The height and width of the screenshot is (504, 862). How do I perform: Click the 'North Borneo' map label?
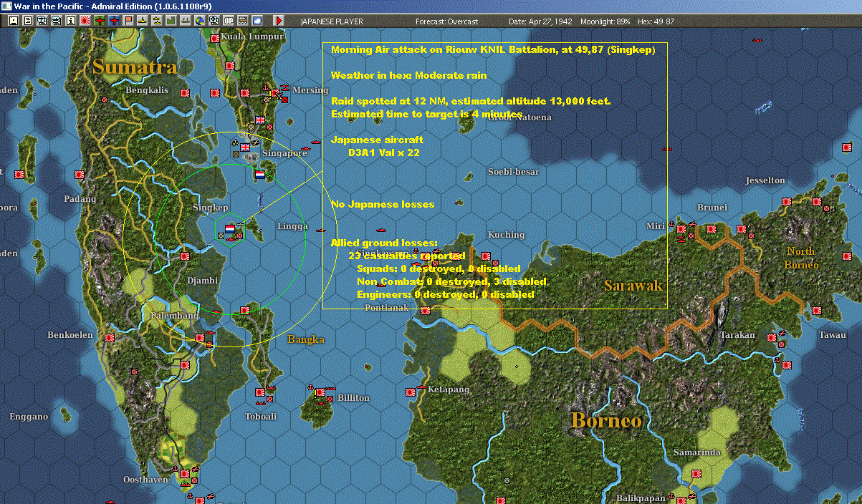802,258
